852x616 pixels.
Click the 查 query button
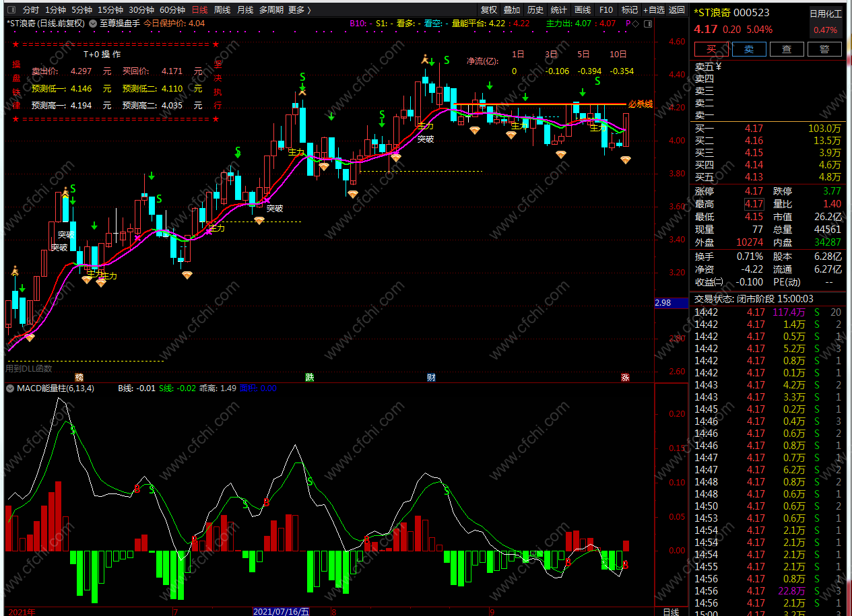[x=787, y=49]
